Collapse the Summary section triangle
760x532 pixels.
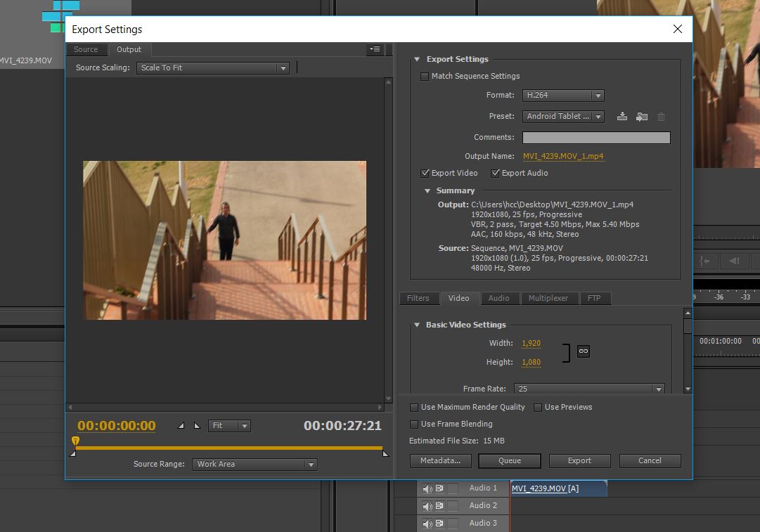(x=427, y=191)
